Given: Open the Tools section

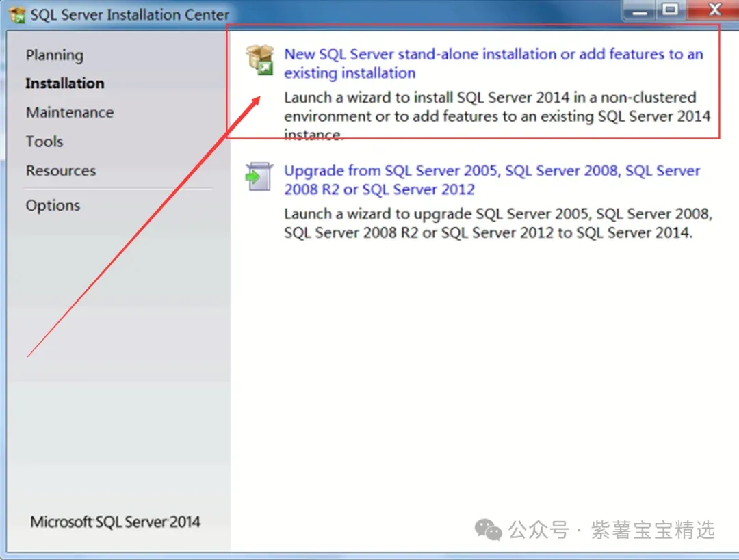Looking at the screenshot, I should 44,142.
